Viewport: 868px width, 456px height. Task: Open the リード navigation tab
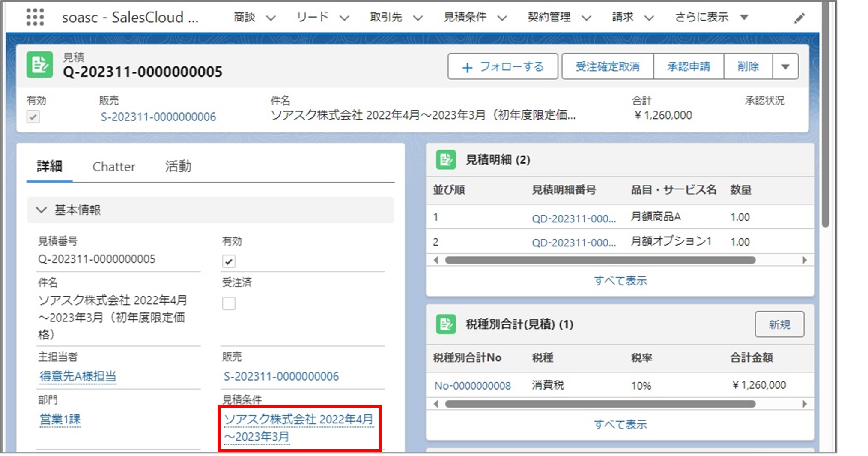(x=313, y=17)
